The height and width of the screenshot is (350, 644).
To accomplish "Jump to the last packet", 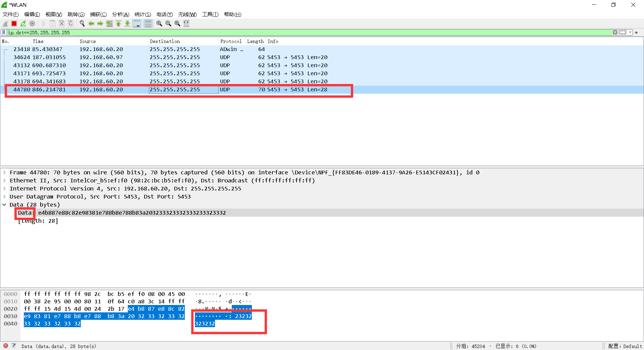I will [x=127, y=24].
